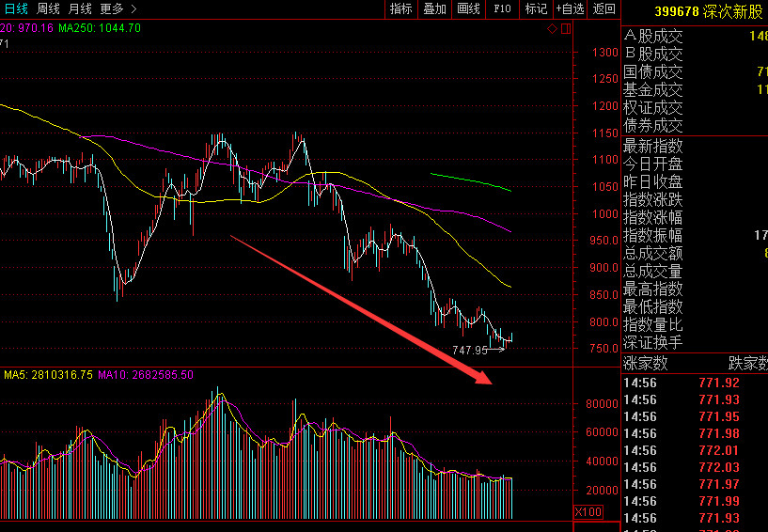Add to watchlist with +自选

pyautogui.click(x=570, y=8)
